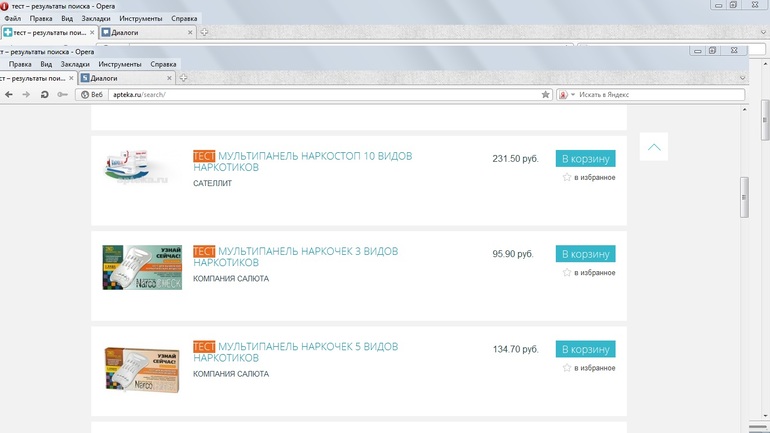Add Наркостоп 10 видов to the cart
The width and height of the screenshot is (770, 433).
pyautogui.click(x=585, y=159)
